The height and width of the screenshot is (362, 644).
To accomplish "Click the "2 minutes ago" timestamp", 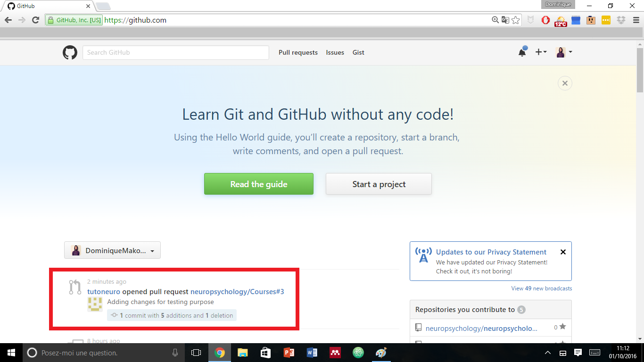I will [x=107, y=282].
